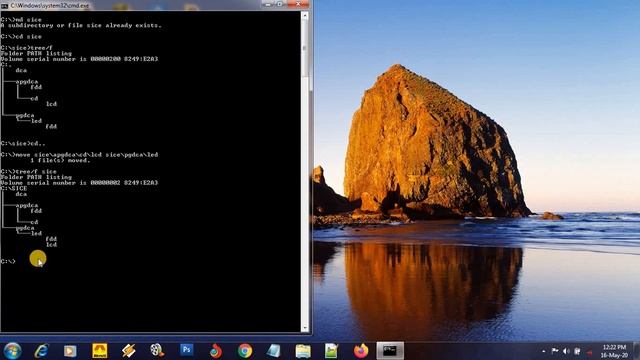Open the Winamp lightning-bolt taskbar icon
The height and width of the screenshot is (360, 640).
point(128,351)
